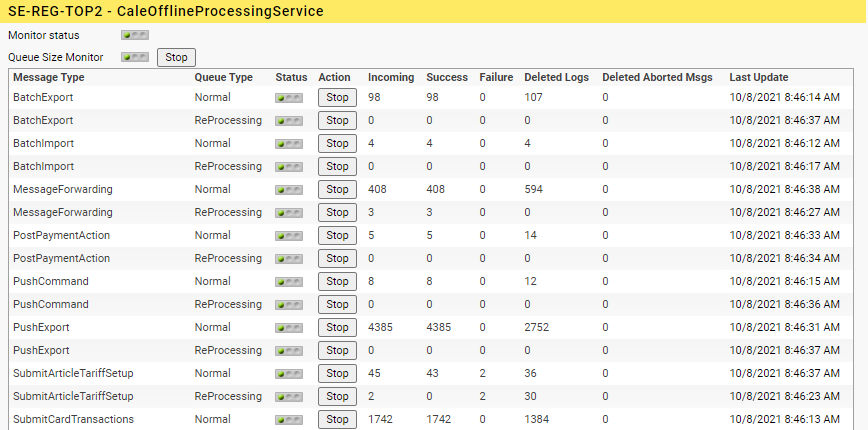Click the SE-REG-TOP2 CaleOfflineProcessingService title

(x=166, y=11)
